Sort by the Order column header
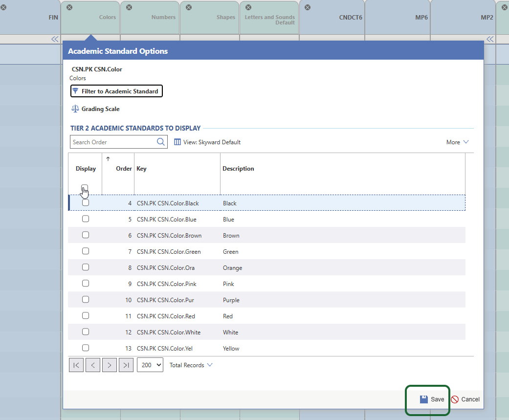The width and height of the screenshot is (509, 420). point(124,169)
